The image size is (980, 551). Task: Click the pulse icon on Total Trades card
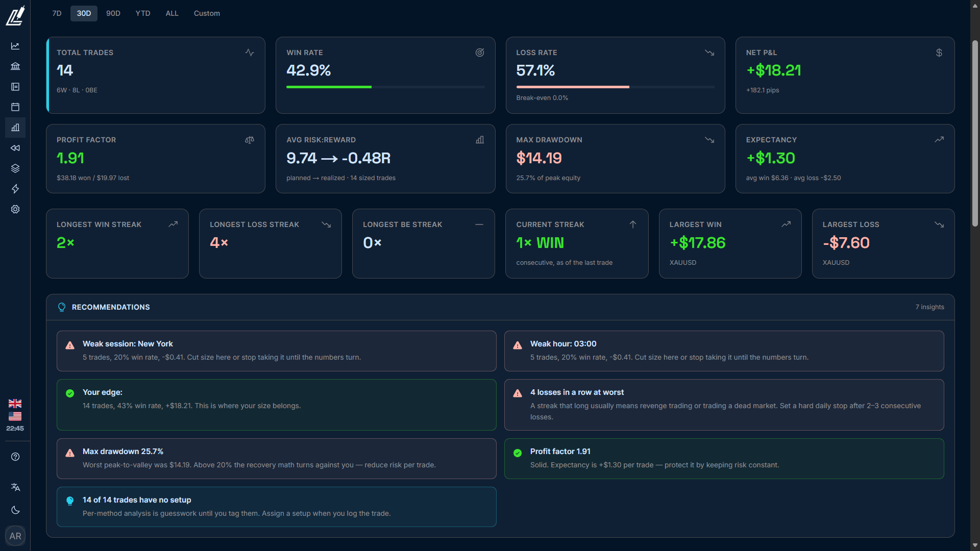pyautogui.click(x=250, y=53)
